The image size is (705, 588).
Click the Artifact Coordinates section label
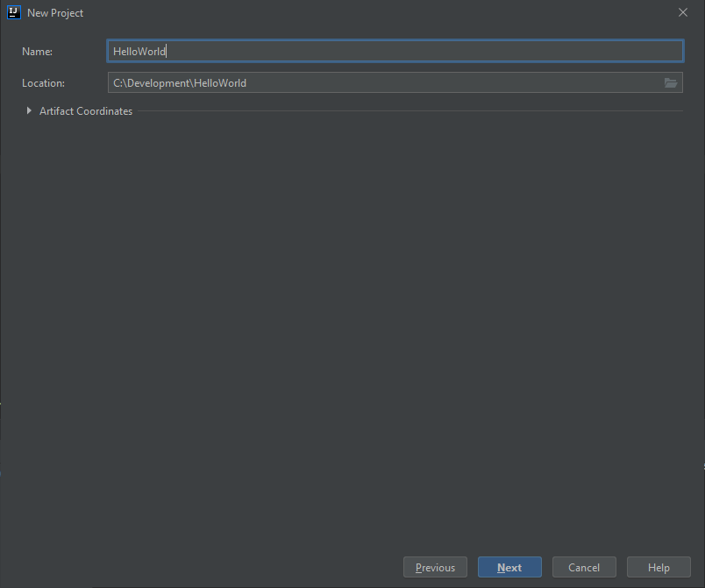86,111
